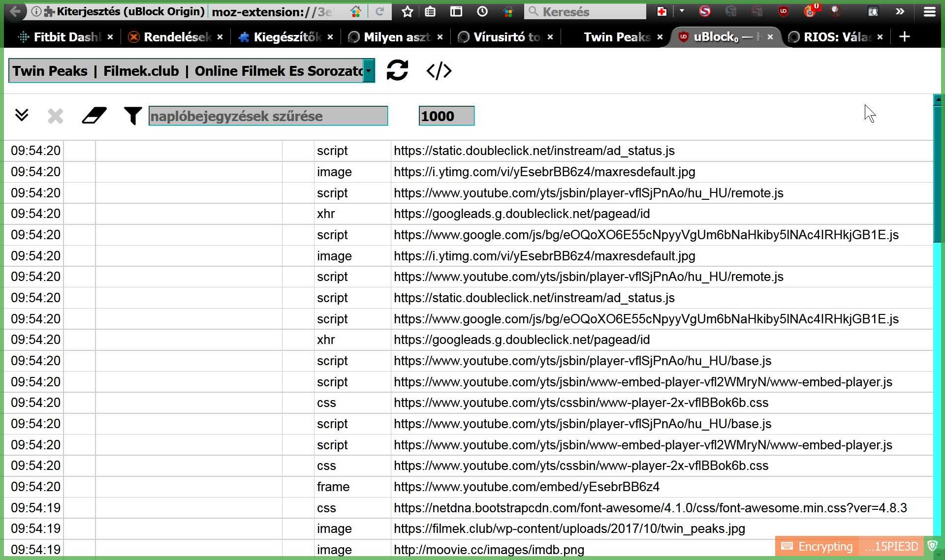Image resolution: width=945 pixels, height=560 pixels.
Task: Click the Encrypting status badge
Action: pos(818,546)
